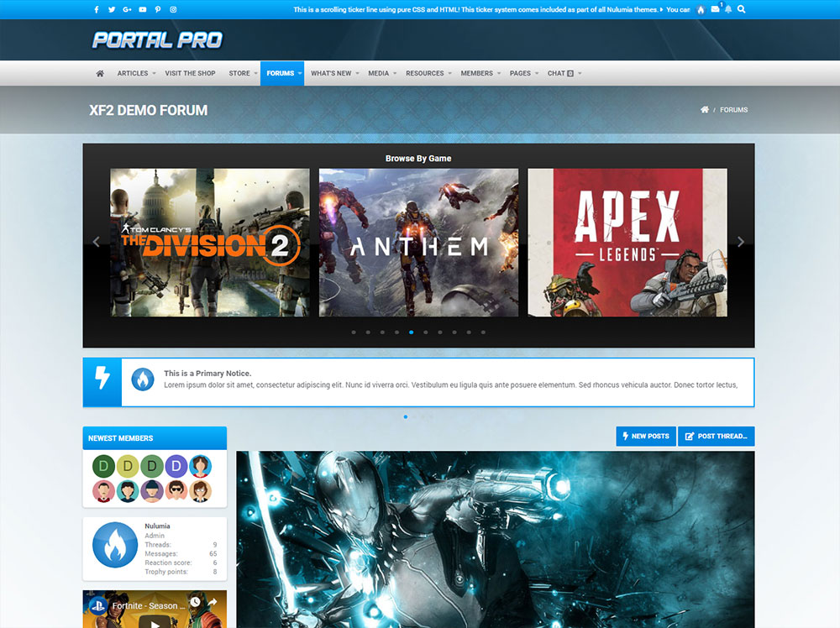Image resolution: width=840 pixels, height=628 pixels.
Task: Go to home via navbar house icon
Action: click(100, 73)
